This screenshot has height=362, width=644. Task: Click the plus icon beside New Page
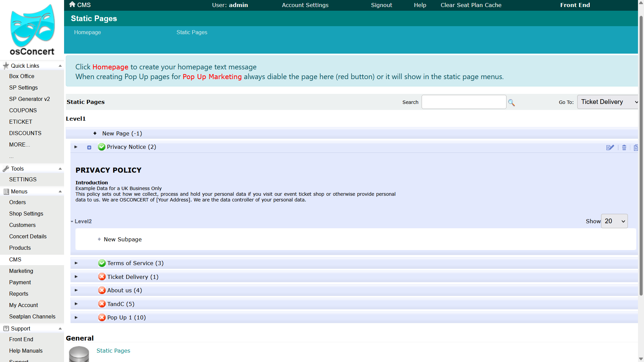pos(95,133)
